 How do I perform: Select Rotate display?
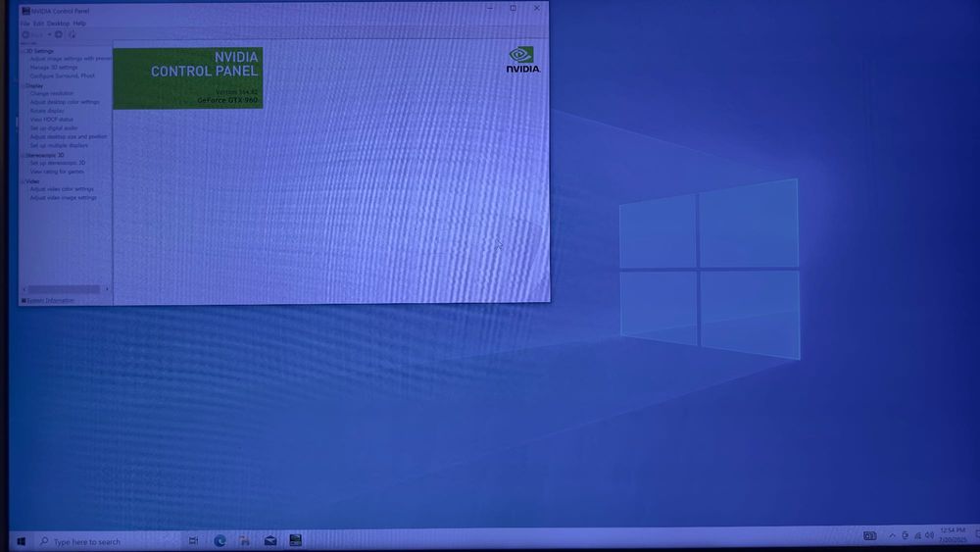click(47, 111)
